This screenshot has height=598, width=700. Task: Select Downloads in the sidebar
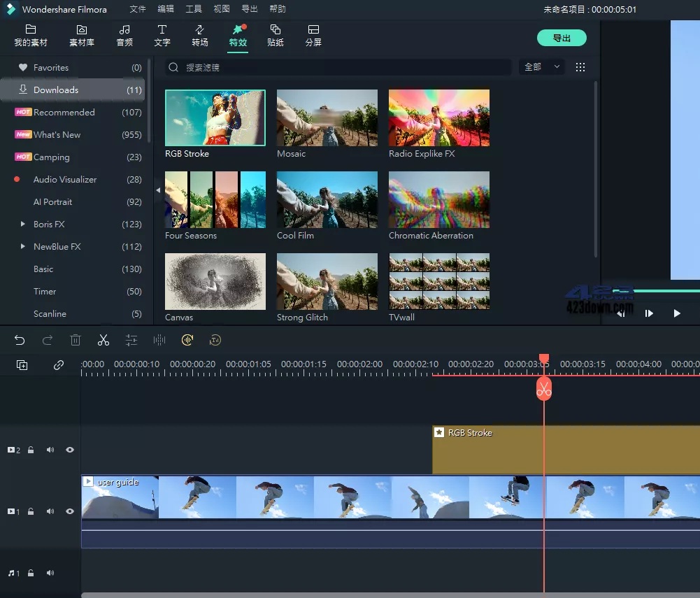[x=56, y=90]
